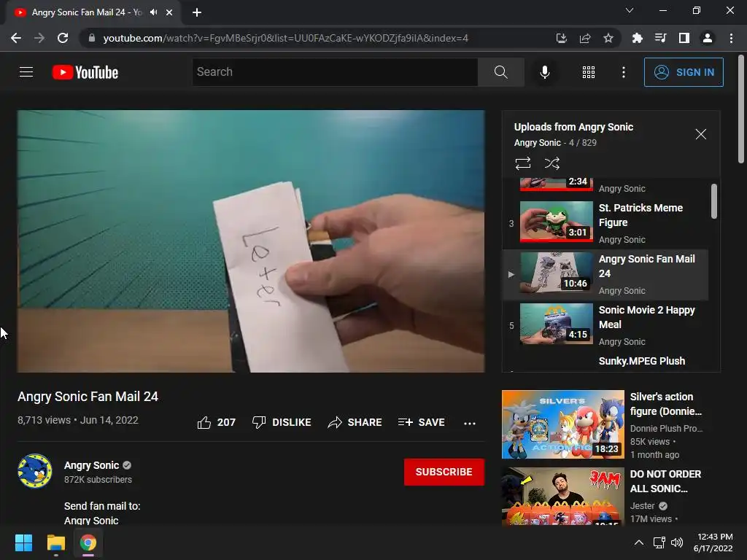Show hidden tray icons chevron
The image size is (747, 560).
(x=639, y=542)
